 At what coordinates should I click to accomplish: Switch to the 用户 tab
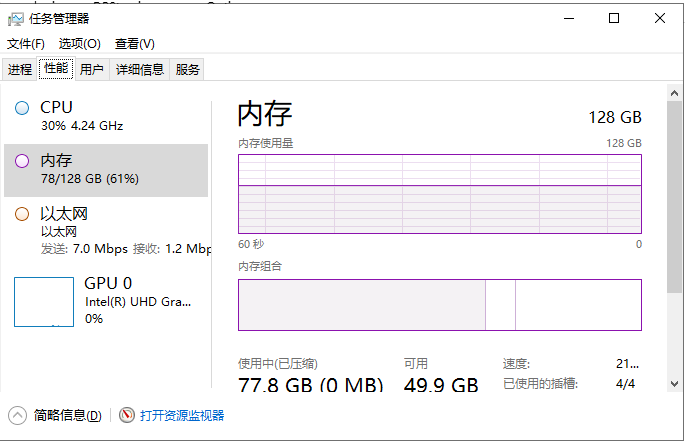91,69
